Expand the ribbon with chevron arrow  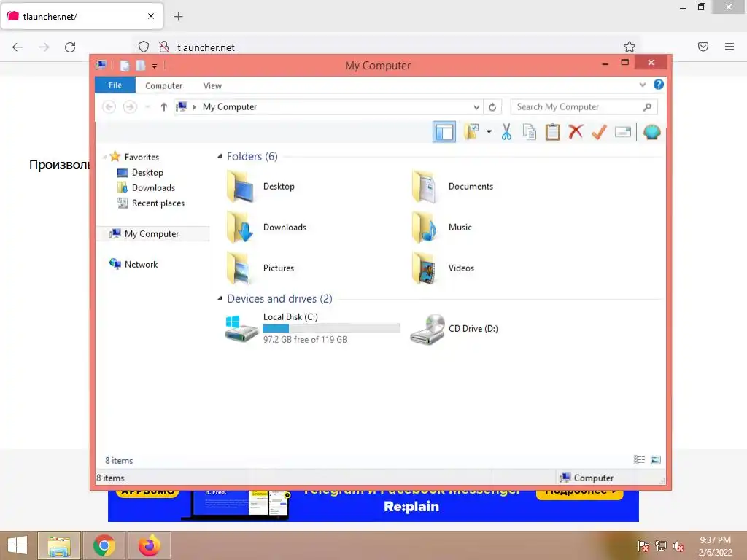click(642, 85)
